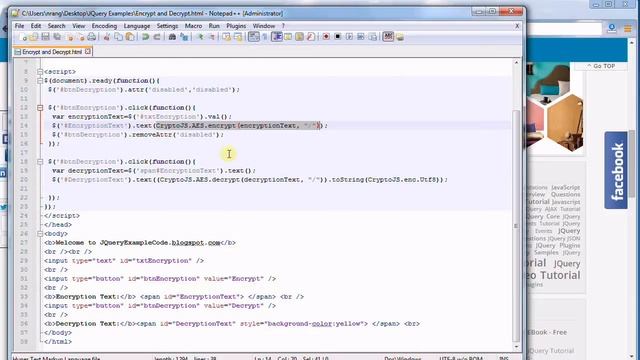Image resolution: width=640 pixels, height=360 pixels.
Task: Open the ? help menu
Action: pyautogui.click(x=283, y=26)
